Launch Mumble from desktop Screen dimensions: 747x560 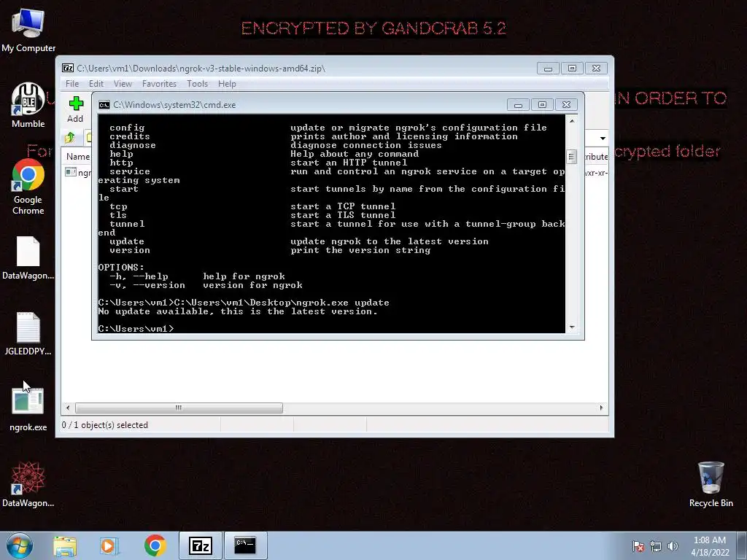pyautogui.click(x=28, y=105)
